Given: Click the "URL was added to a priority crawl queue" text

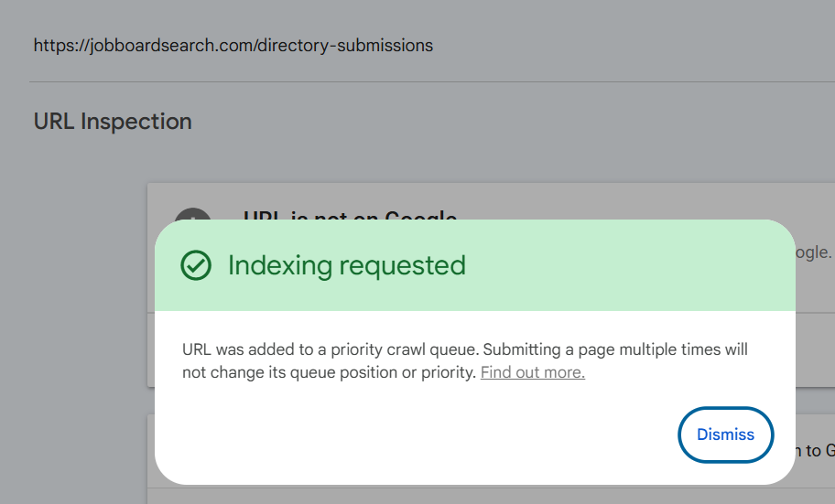Looking at the screenshot, I should [x=331, y=349].
